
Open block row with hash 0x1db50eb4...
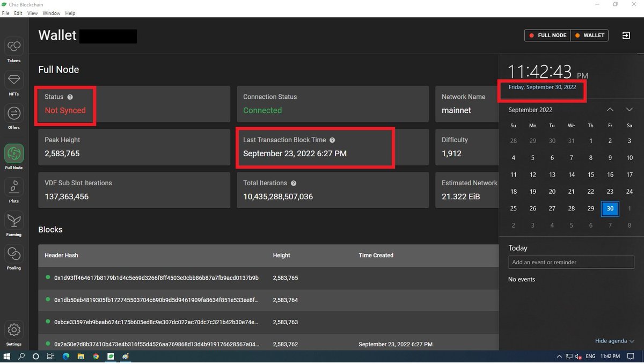pyautogui.click(x=268, y=300)
